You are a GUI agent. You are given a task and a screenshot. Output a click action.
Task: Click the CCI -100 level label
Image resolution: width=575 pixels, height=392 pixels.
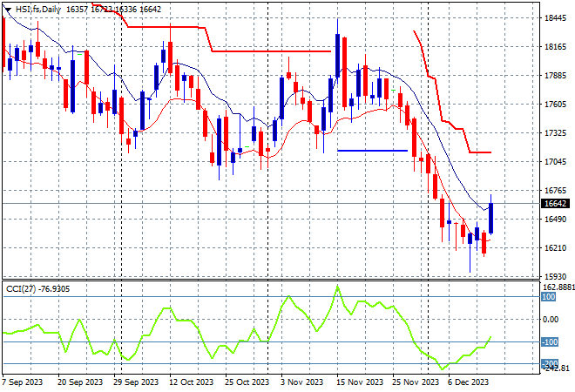(549, 341)
